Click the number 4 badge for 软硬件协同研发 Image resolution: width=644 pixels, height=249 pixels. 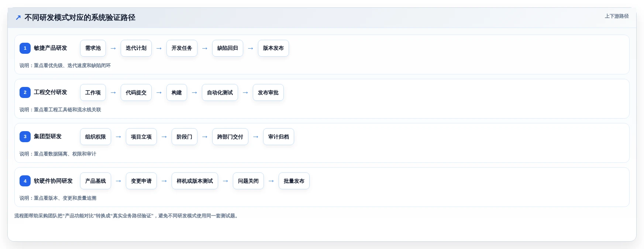coord(25,181)
